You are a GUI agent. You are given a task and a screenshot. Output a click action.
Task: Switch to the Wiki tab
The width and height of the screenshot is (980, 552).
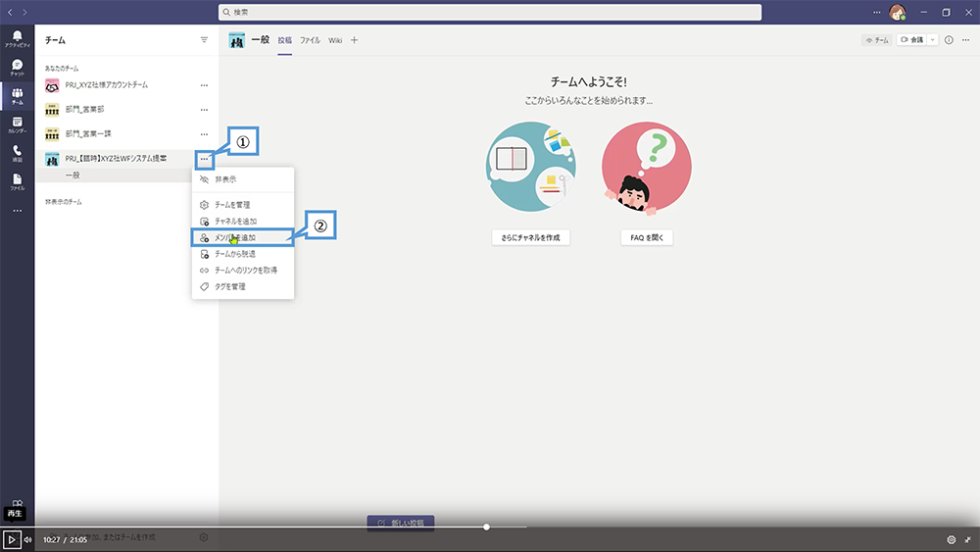[x=335, y=40]
